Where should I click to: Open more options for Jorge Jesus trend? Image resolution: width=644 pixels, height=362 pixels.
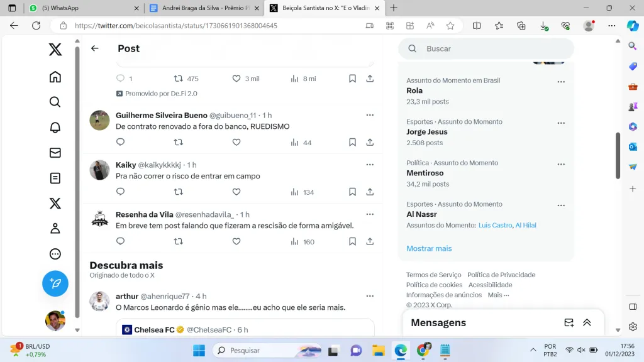click(561, 123)
